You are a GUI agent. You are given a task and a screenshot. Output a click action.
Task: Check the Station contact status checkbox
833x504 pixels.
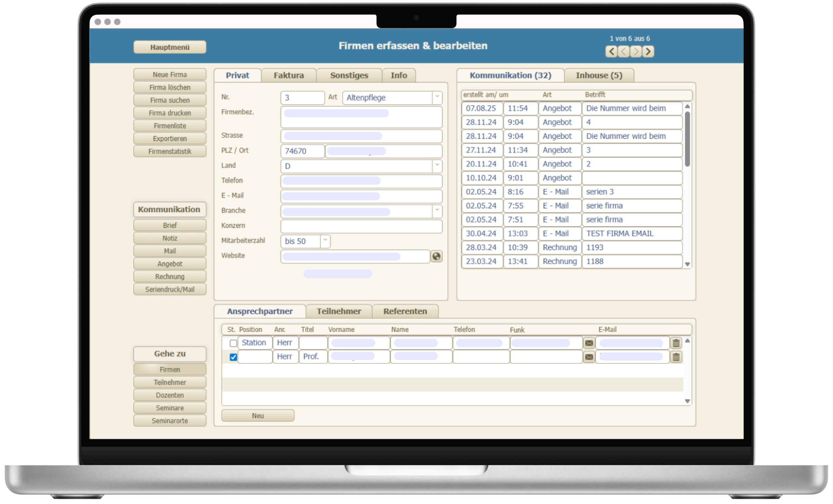(x=233, y=343)
